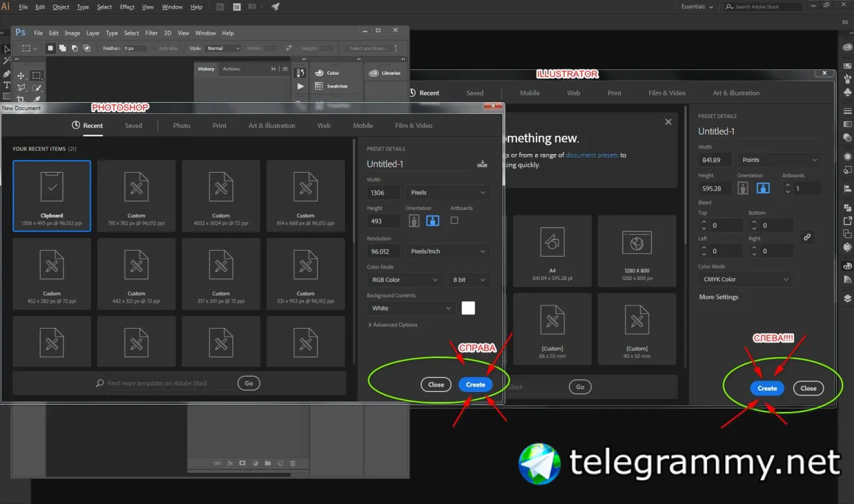This screenshot has width=854, height=504.
Task: Click the Search Adobe Stock field
Action: pyautogui.click(x=763, y=7)
